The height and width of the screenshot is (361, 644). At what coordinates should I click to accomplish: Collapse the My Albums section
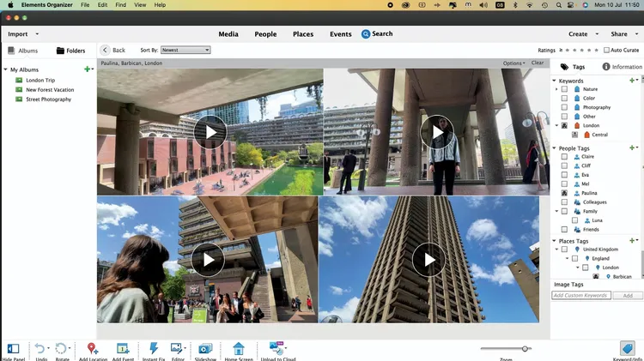(x=5, y=69)
